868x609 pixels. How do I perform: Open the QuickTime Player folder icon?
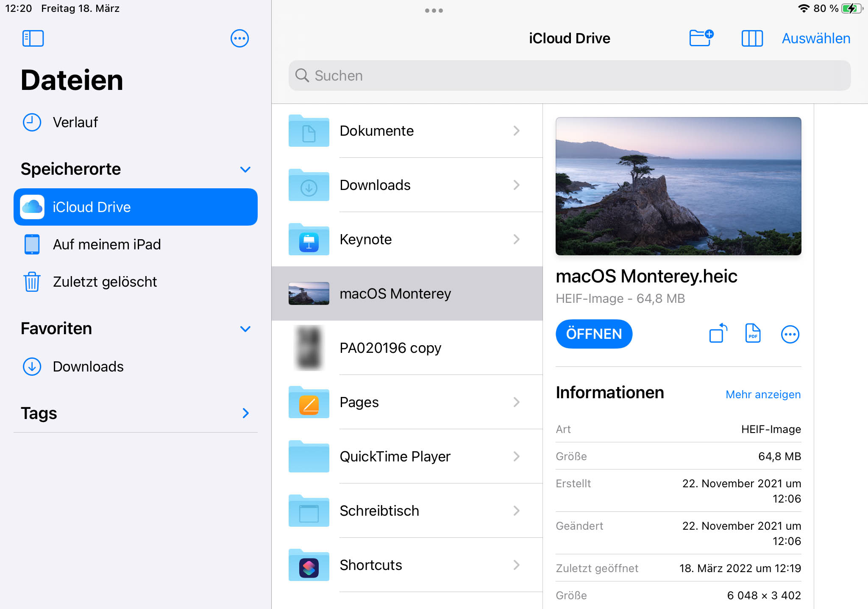(309, 456)
